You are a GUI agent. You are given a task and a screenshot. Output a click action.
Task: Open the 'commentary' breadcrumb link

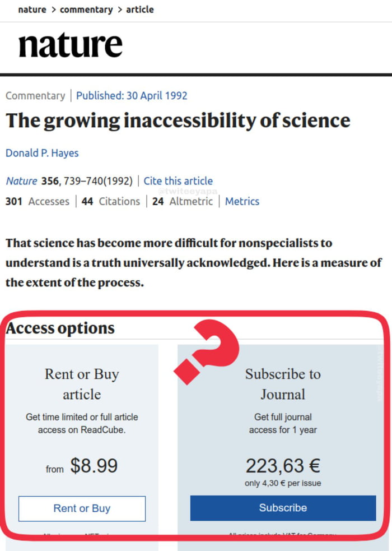pos(86,10)
